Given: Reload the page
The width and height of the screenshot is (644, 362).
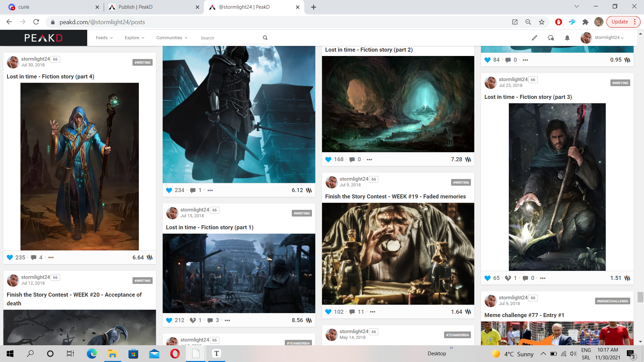Looking at the screenshot, I should pos(36,22).
